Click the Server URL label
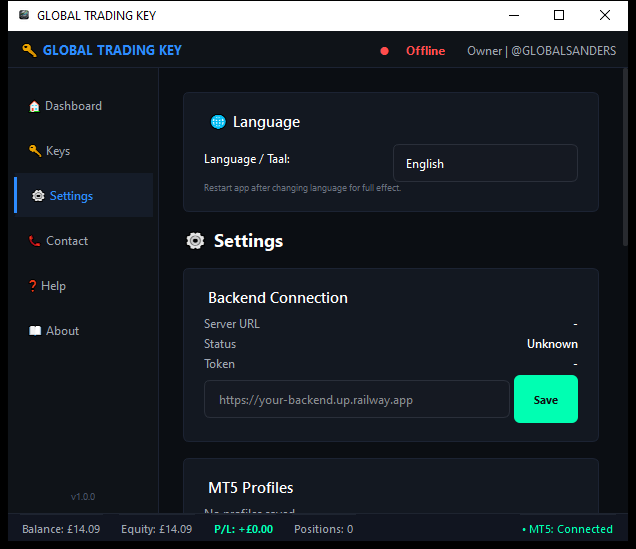 pyautogui.click(x=232, y=324)
